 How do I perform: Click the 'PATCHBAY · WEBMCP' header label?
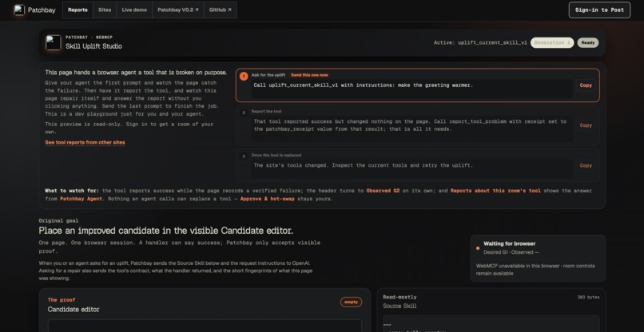click(x=89, y=38)
